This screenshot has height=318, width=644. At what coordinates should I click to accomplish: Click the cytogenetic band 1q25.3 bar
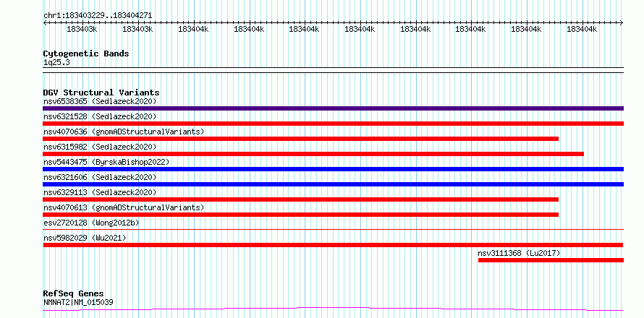[x=333, y=70]
